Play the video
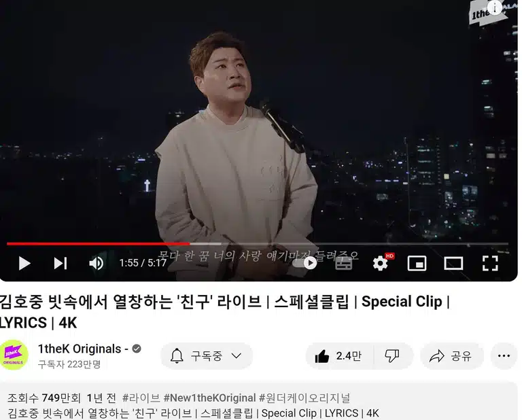This screenshot has width=522, height=420. [24, 263]
